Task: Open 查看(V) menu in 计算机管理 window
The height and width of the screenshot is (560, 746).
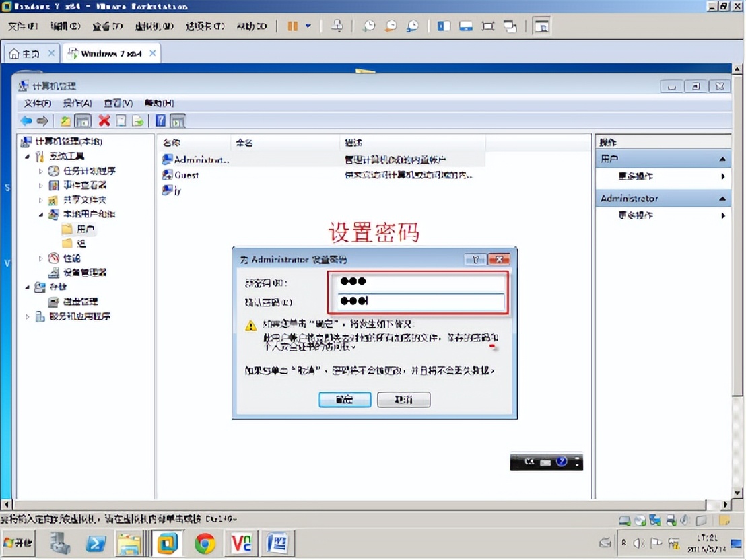Action: (118, 103)
